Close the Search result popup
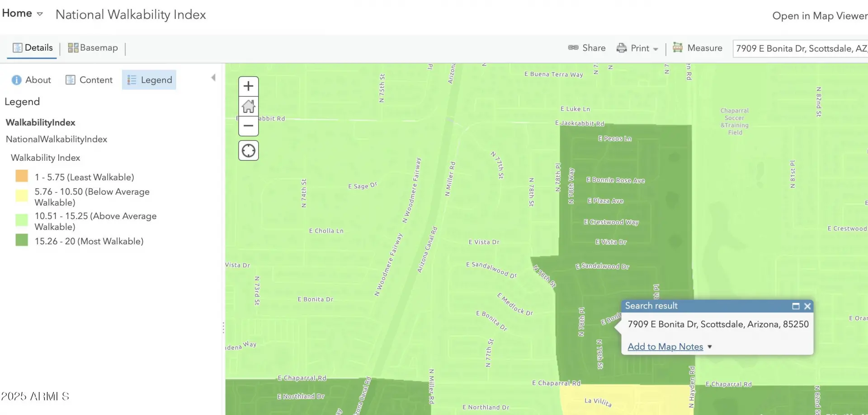Screen dimensions: 868x415 [x=807, y=306]
